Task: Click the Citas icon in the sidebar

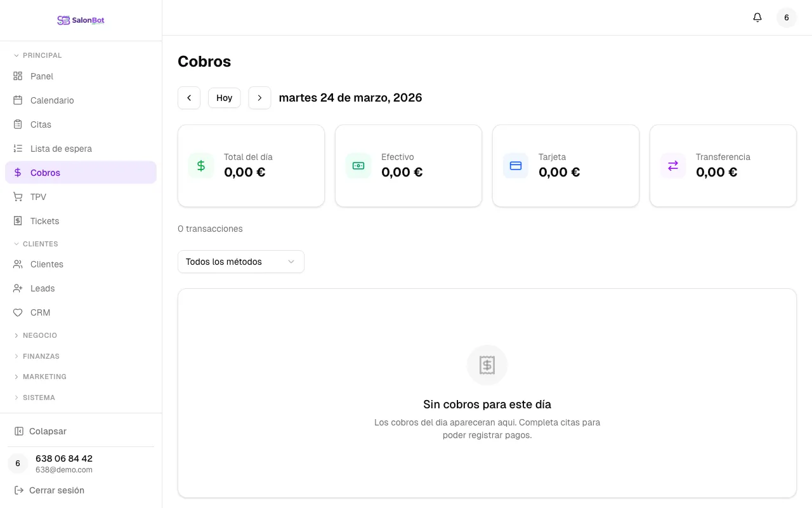Action: 18,124
